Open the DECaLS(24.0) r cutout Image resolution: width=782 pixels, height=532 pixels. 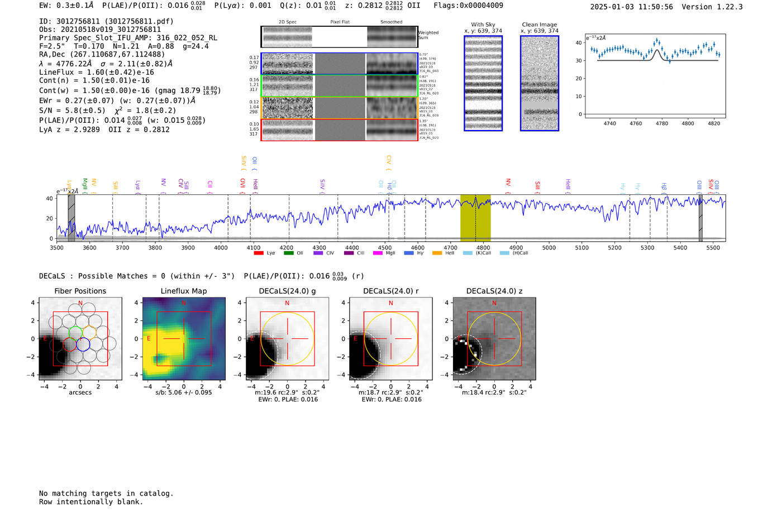click(391, 338)
